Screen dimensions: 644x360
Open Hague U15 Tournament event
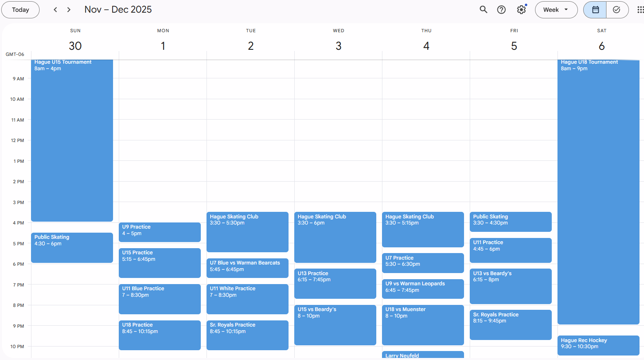click(x=72, y=139)
